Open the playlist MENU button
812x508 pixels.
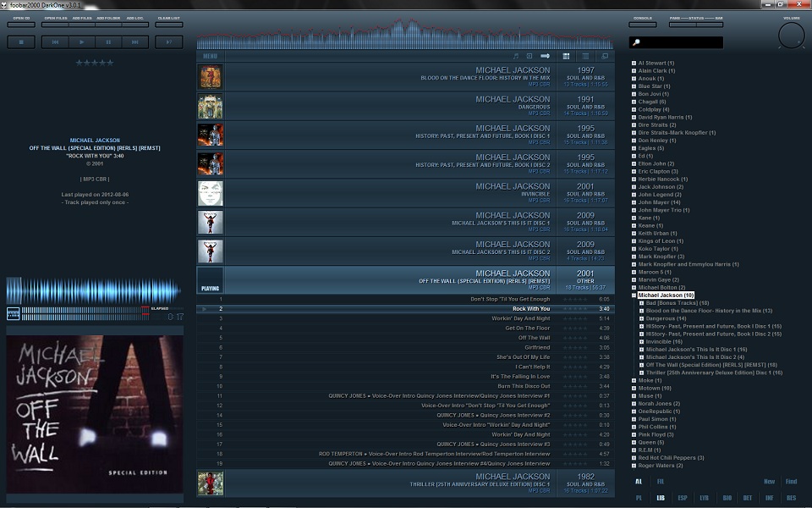pos(211,56)
